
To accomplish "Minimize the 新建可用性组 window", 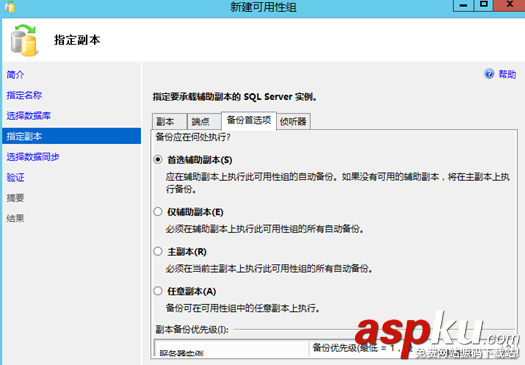I will click(463, 5).
